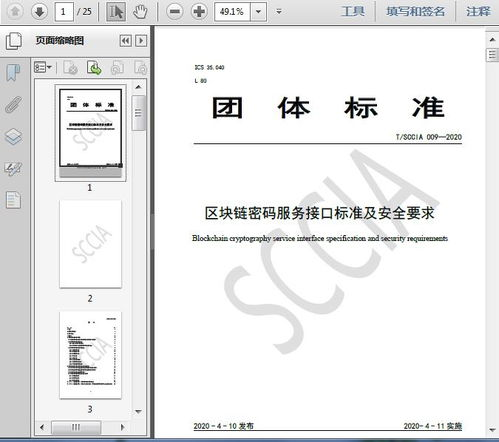Open the thumbnail options menu dropdown
Viewport: 499px width, 442px height.
pyautogui.click(x=43, y=68)
